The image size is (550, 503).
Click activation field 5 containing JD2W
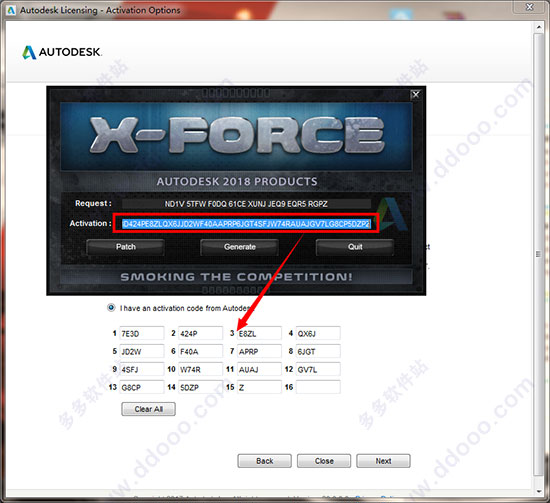tap(142, 351)
